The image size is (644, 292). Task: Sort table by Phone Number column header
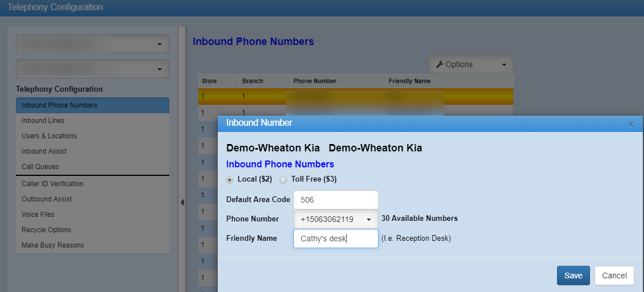click(315, 81)
